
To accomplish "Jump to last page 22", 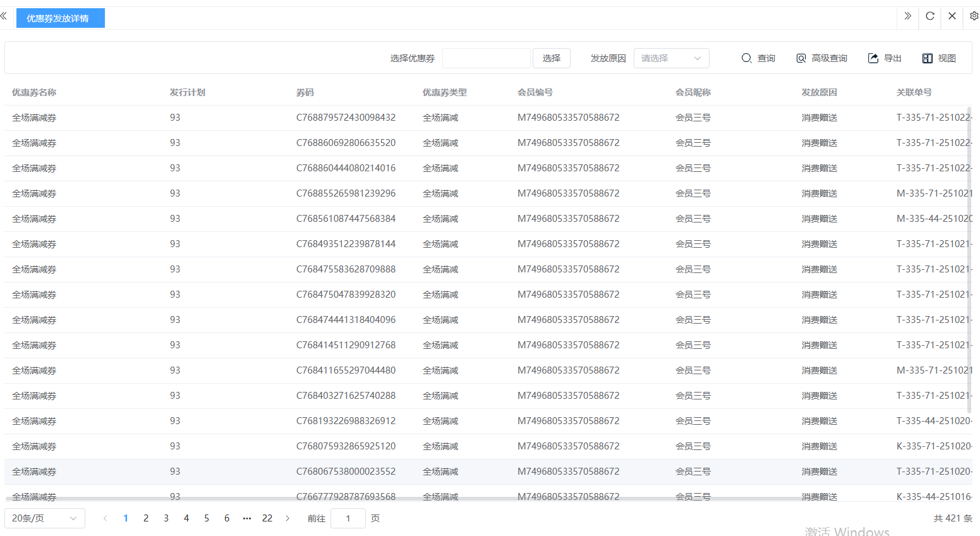I will 267,518.
